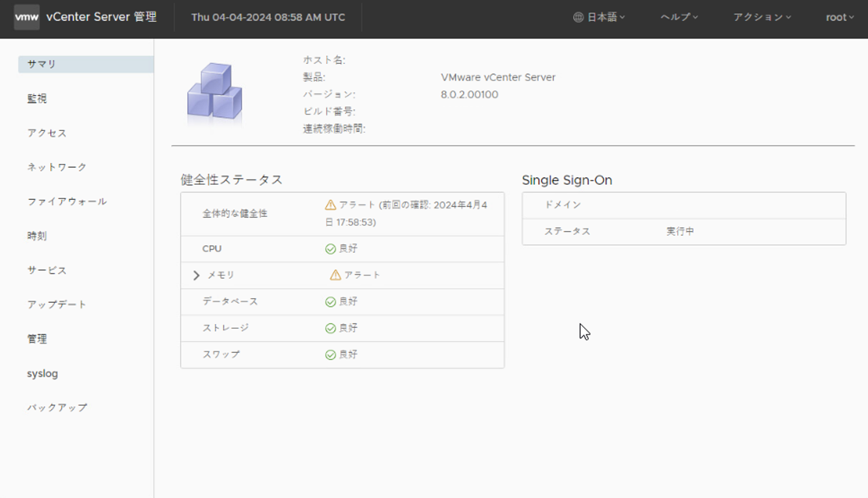Click the データベース green check status icon

tap(330, 302)
